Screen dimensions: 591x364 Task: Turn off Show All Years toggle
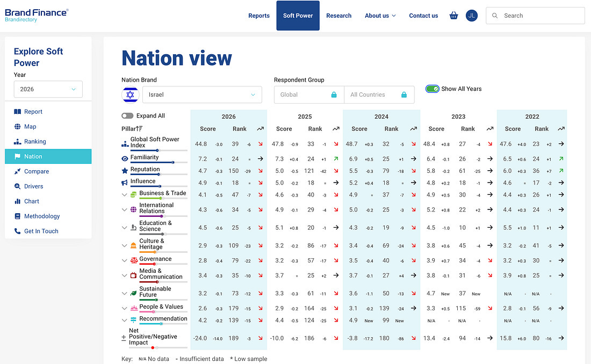coord(433,89)
